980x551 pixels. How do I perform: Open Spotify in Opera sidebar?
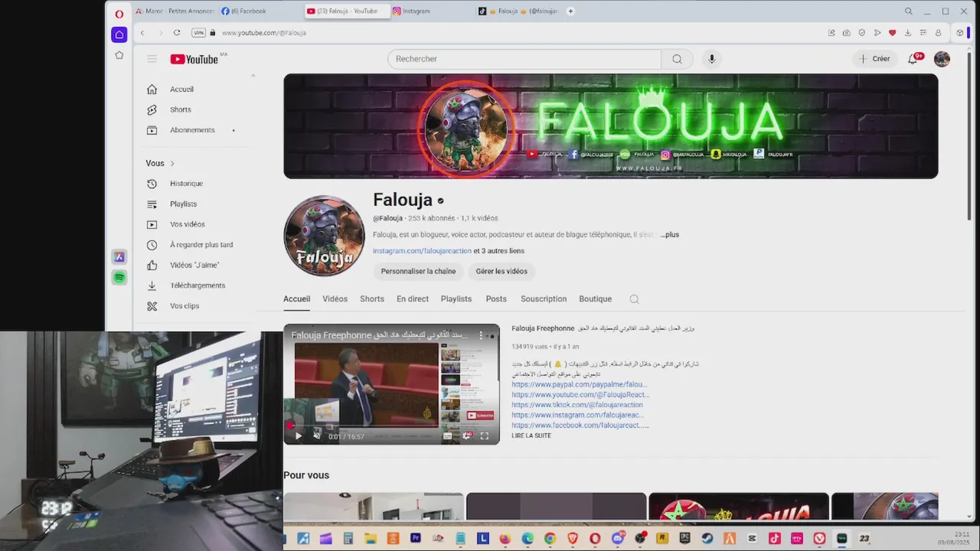[119, 277]
